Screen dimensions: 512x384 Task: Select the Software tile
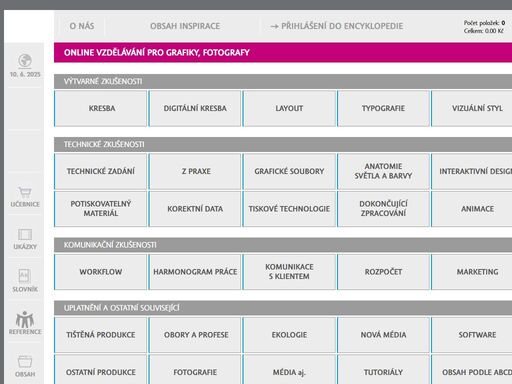click(471, 335)
